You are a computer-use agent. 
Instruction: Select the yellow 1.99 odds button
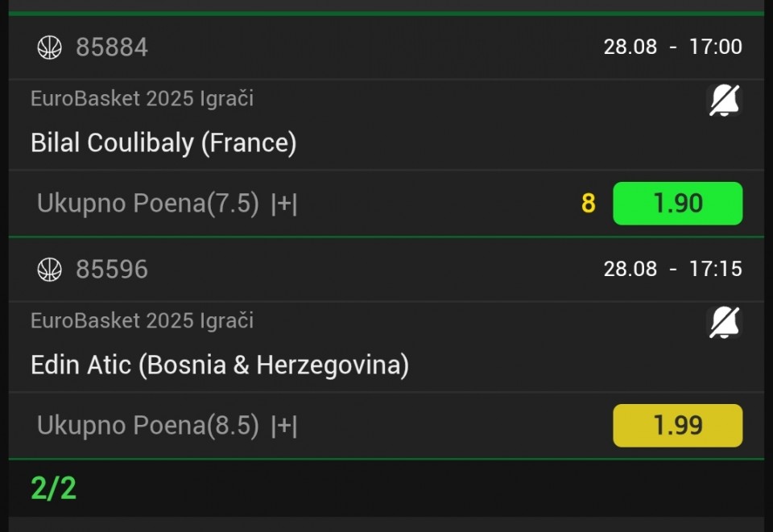click(x=677, y=426)
